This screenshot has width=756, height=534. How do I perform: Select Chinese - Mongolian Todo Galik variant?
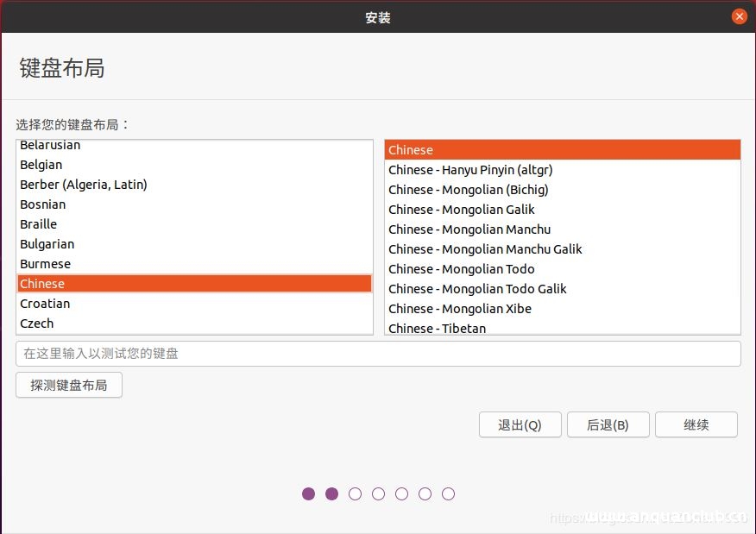coord(477,288)
